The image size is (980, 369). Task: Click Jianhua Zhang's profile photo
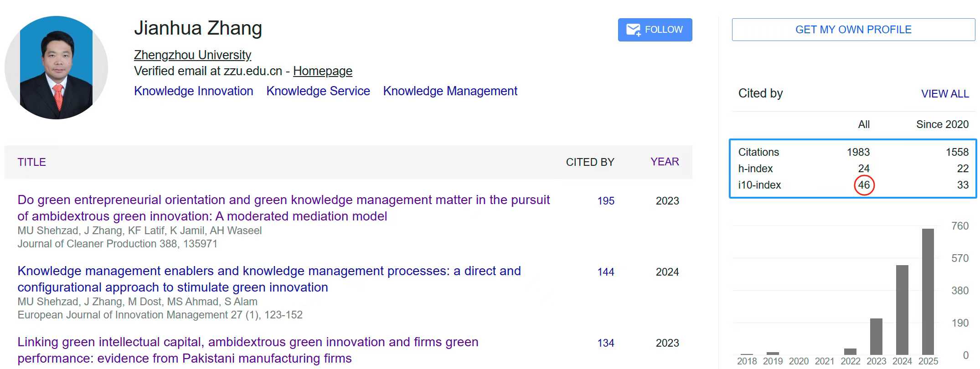(x=56, y=68)
